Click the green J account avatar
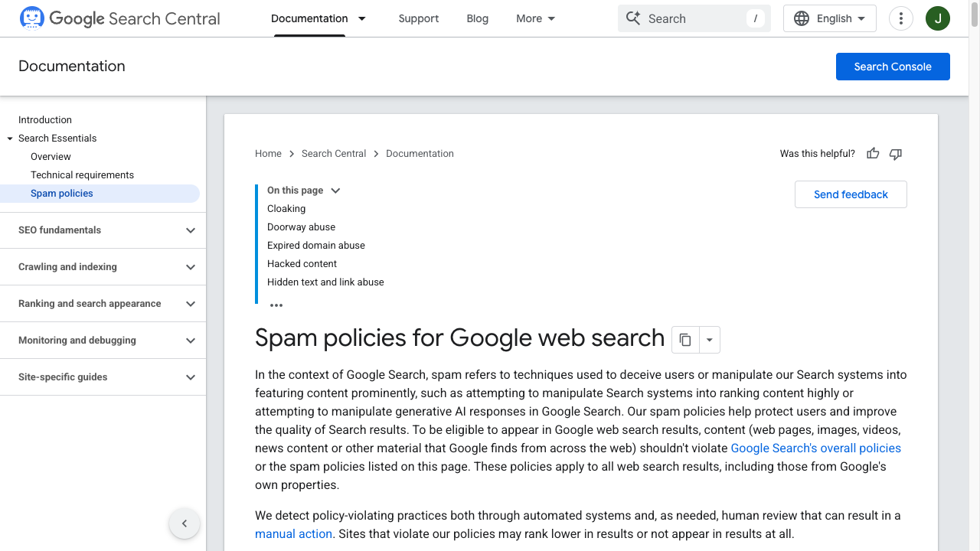This screenshot has height=551, width=980. (938, 18)
